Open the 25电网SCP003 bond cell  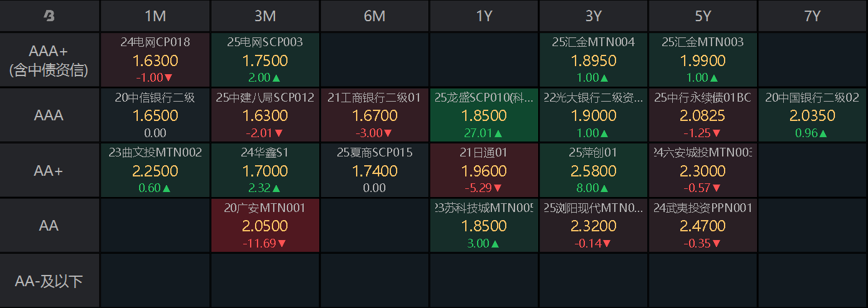265,60
